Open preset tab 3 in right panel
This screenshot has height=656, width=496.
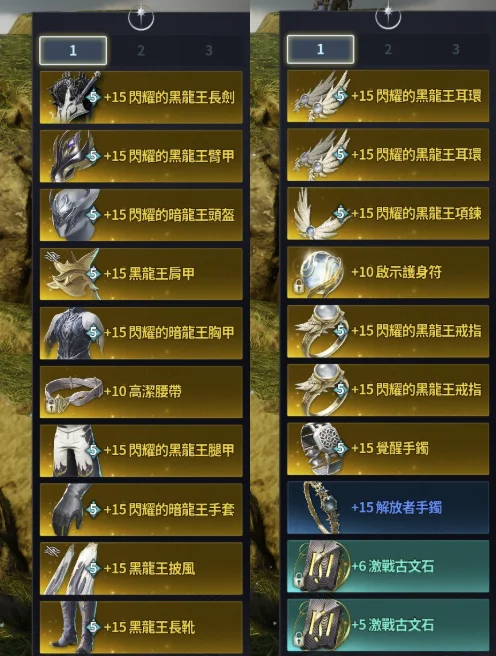pyautogui.click(x=456, y=49)
